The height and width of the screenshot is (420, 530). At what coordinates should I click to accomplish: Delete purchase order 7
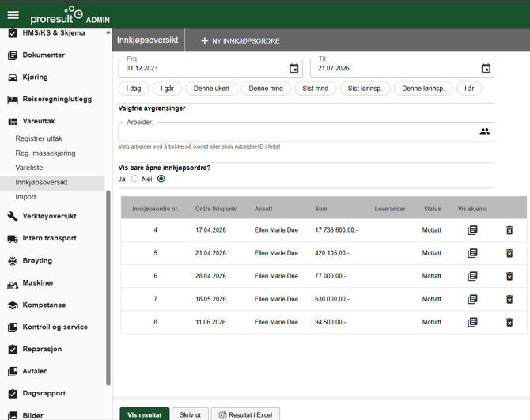point(509,299)
